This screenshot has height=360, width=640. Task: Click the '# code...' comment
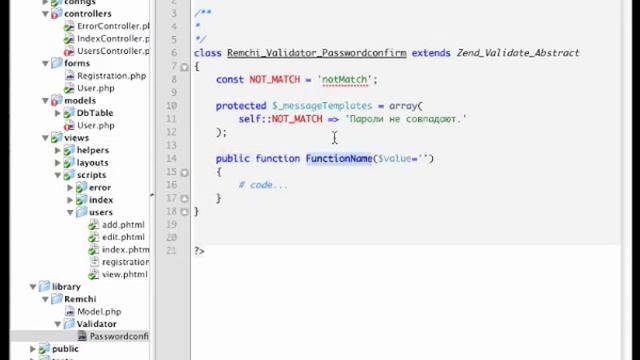point(263,185)
